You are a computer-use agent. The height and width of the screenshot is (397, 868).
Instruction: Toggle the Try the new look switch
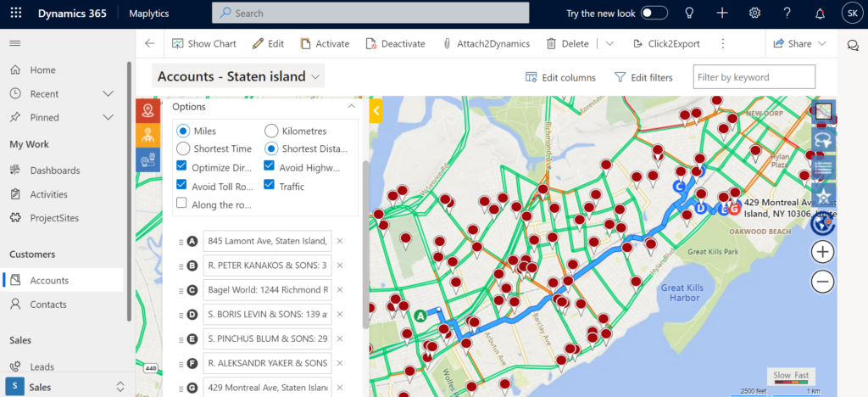654,14
